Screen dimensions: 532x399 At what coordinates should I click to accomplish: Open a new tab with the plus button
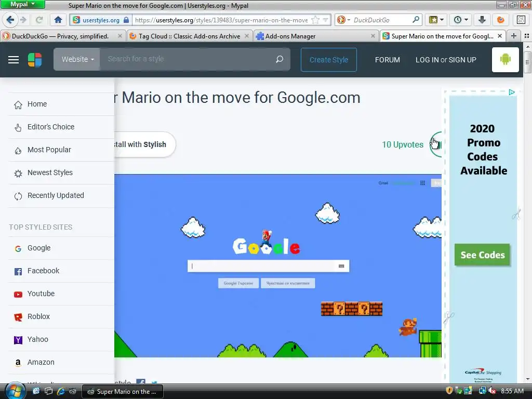[x=514, y=36]
